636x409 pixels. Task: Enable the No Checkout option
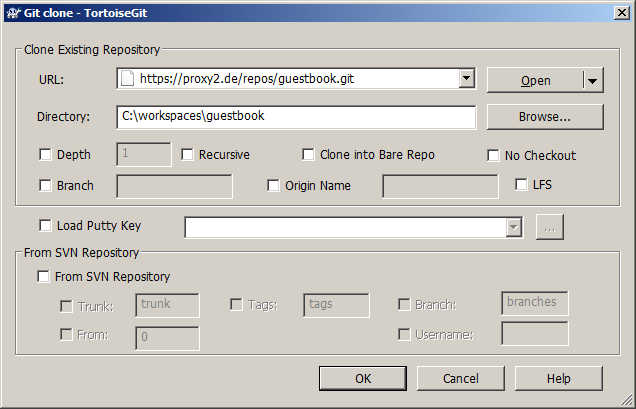(493, 155)
